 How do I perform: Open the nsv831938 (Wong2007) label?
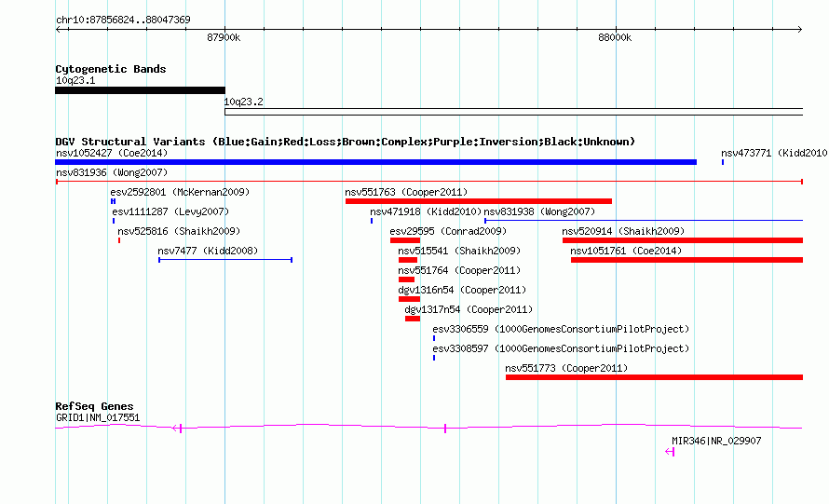[539, 211]
